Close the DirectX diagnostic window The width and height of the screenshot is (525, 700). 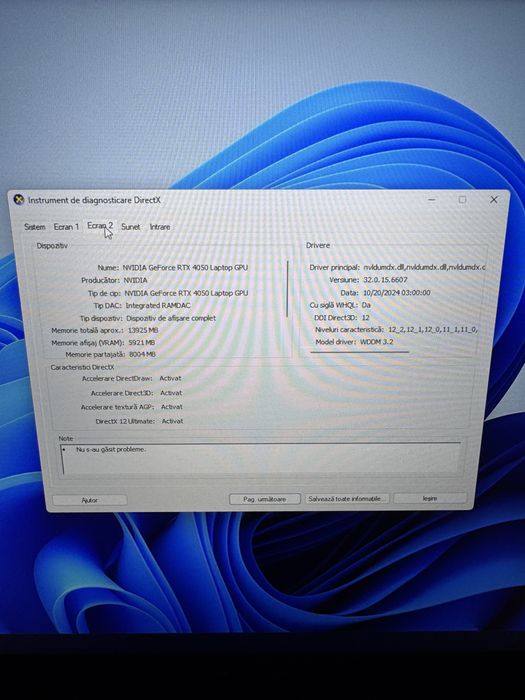point(494,200)
